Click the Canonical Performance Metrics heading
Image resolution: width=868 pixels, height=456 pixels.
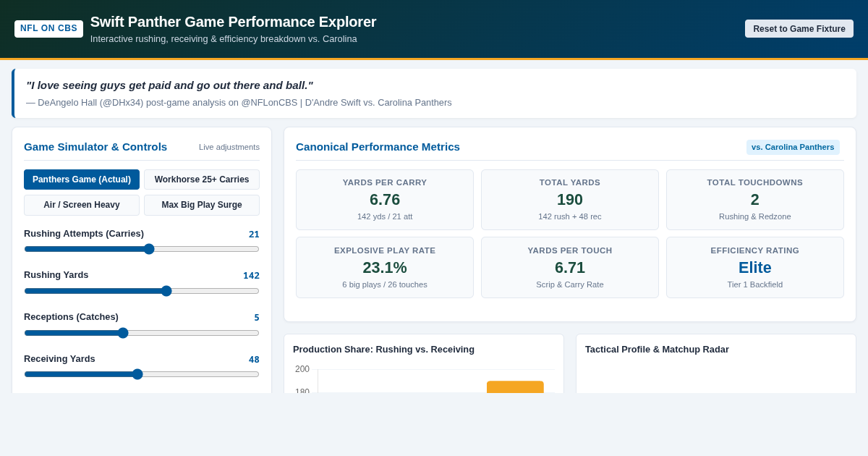[x=378, y=147]
